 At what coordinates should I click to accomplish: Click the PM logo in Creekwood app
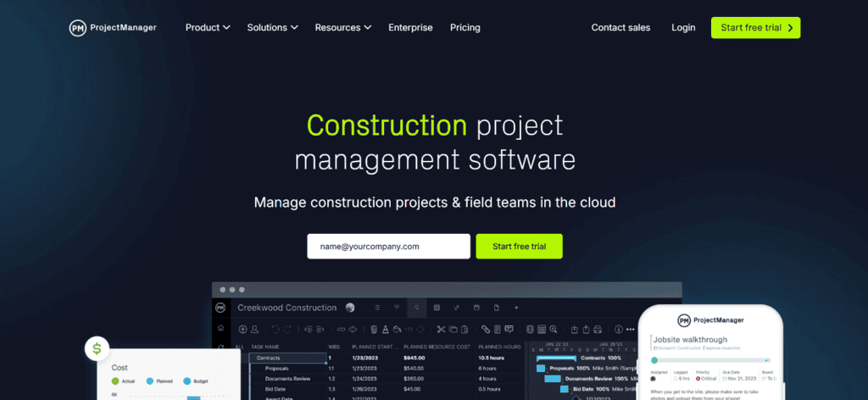point(220,308)
